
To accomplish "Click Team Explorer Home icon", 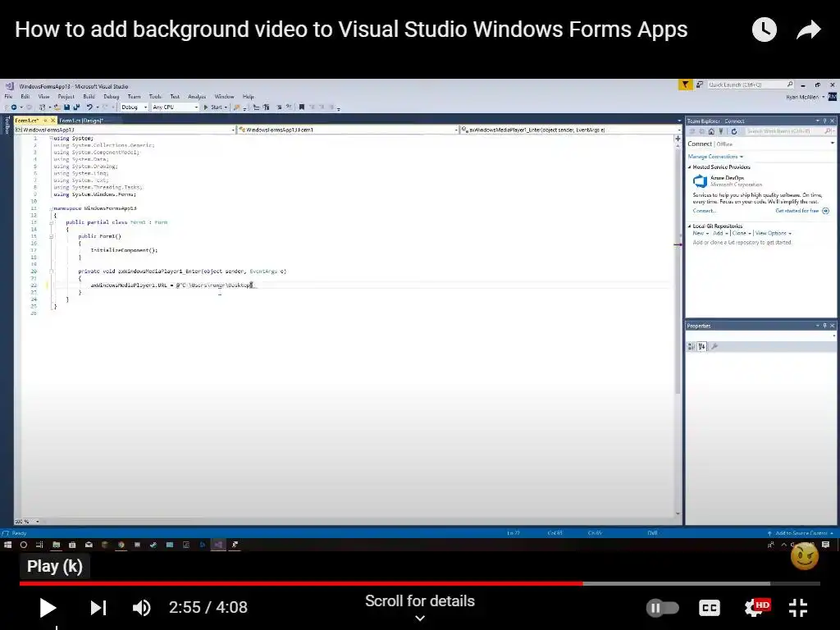I will (x=711, y=131).
